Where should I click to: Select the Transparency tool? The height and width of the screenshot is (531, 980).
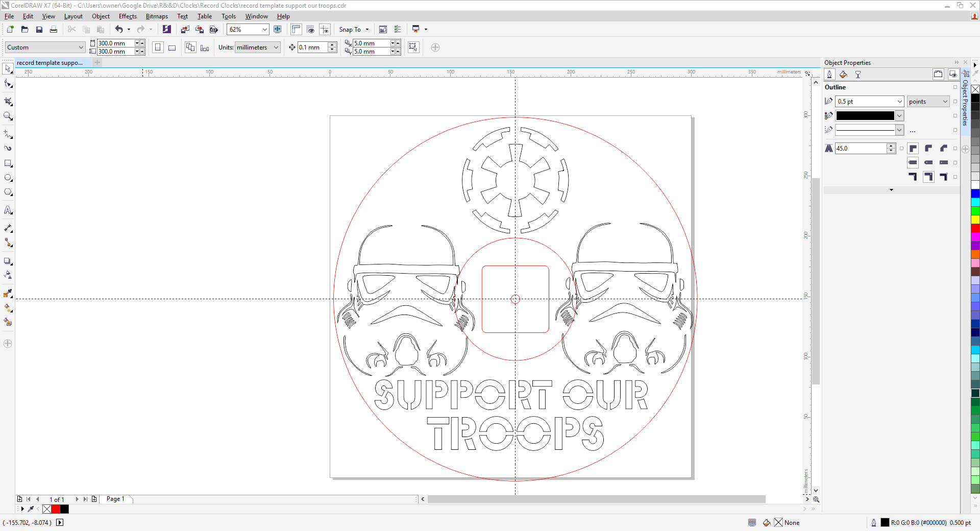8,275
